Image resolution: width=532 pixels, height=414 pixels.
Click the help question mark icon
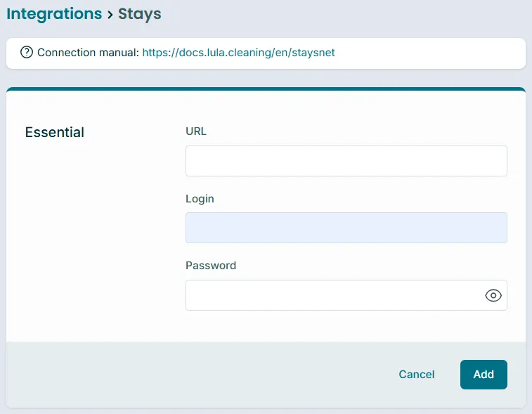tap(27, 52)
